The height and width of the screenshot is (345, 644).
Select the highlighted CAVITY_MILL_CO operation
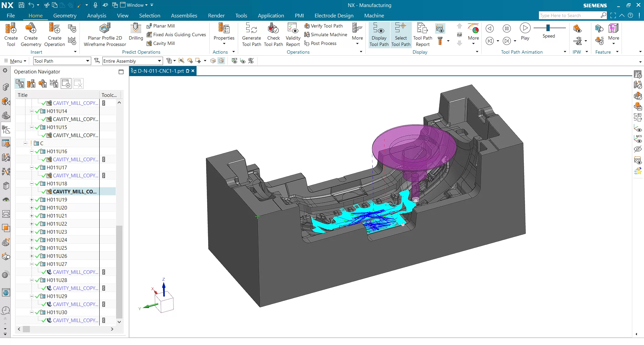point(74,192)
